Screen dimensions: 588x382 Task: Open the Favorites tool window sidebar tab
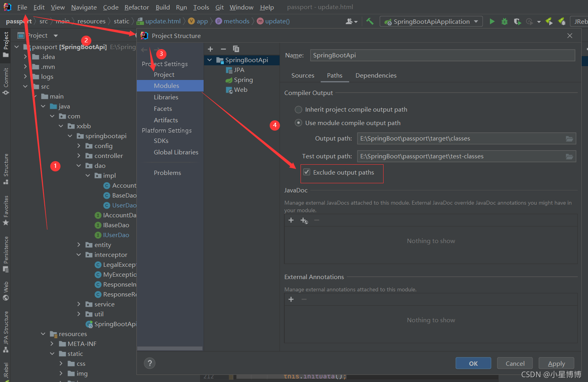point(6,211)
